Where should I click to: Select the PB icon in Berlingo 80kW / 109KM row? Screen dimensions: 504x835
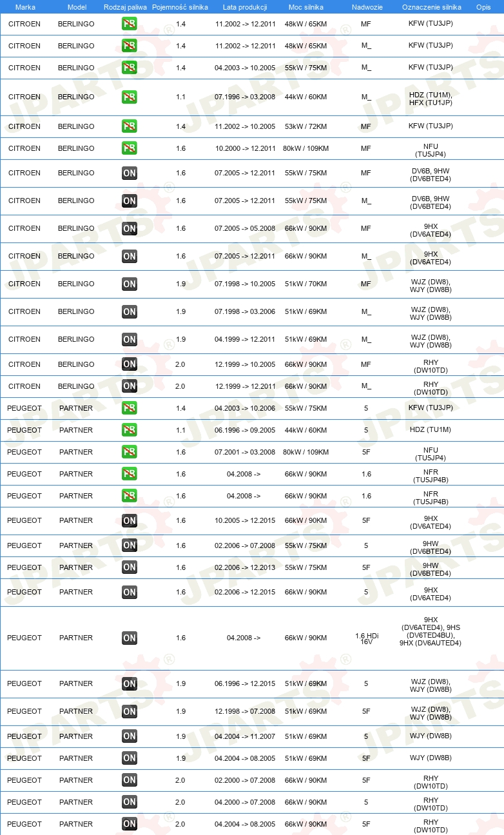(130, 148)
